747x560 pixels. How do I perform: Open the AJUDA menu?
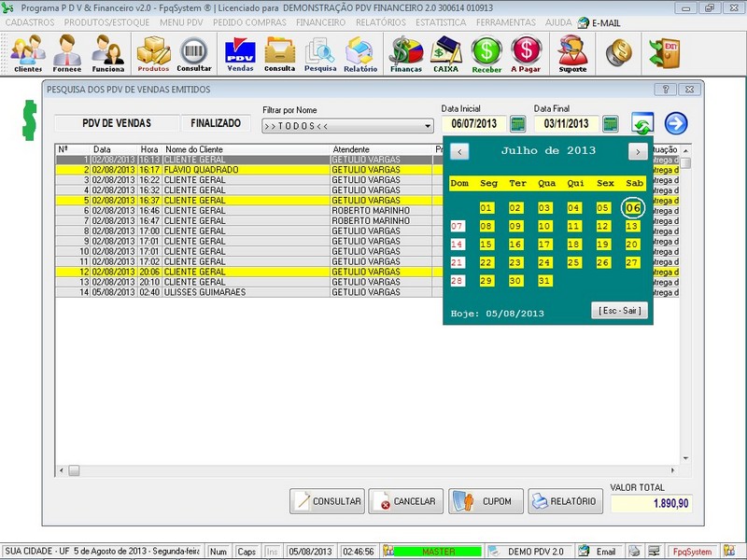coord(558,22)
